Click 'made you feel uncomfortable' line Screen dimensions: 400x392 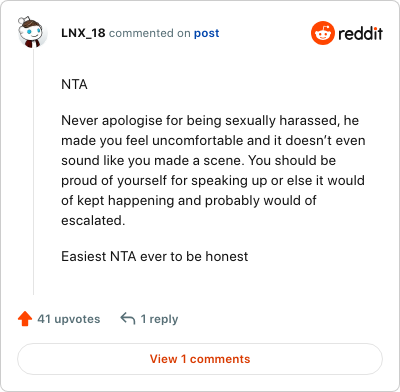(213, 140)
